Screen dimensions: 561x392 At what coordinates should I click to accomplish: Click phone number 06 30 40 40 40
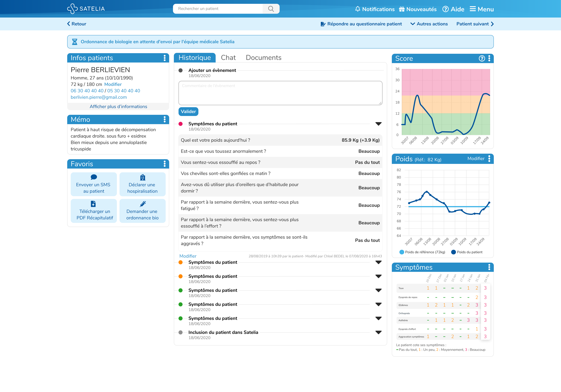click(87, 91)
